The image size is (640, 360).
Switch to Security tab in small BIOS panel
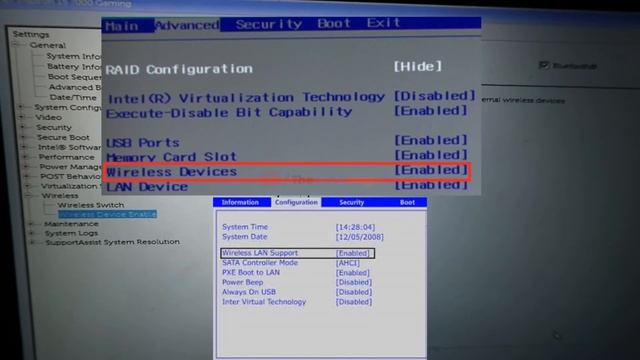tap(351, 202)
